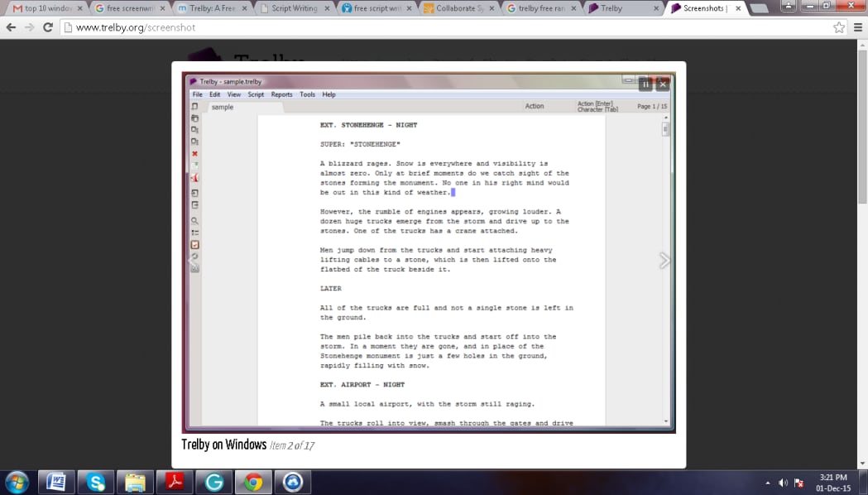Screen dimensions: 868x495
Task: Click the list-style view mode toolbar icon
Action: (x=194, y=233)
